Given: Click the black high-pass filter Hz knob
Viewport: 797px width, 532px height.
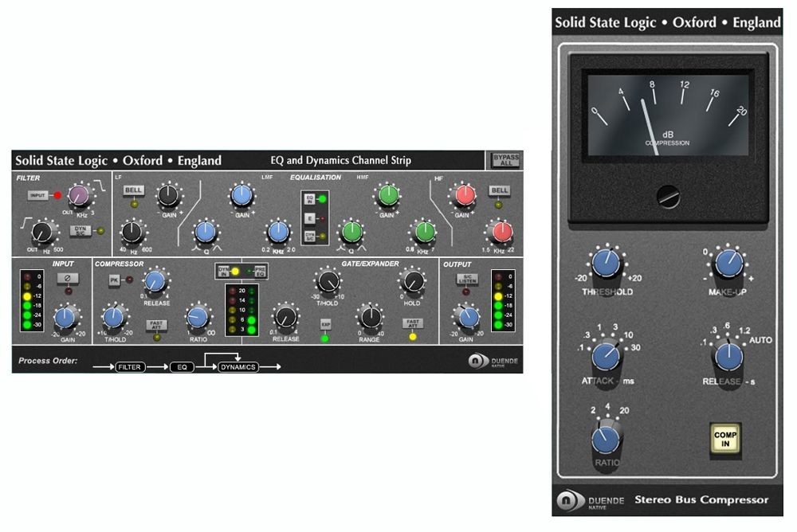Looking at the screenshot, I should (x=41, y=233).
